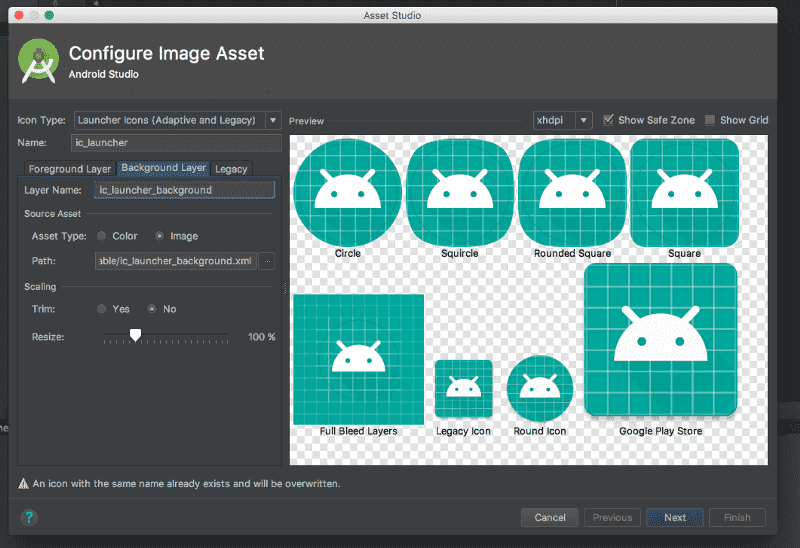Click the overwrite warning message text

point(186,484)
